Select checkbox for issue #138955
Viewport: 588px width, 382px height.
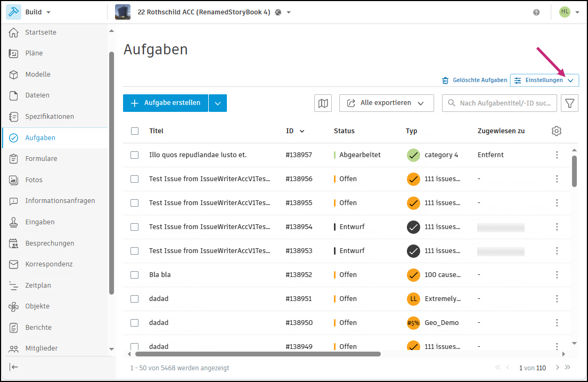(135, 203)
